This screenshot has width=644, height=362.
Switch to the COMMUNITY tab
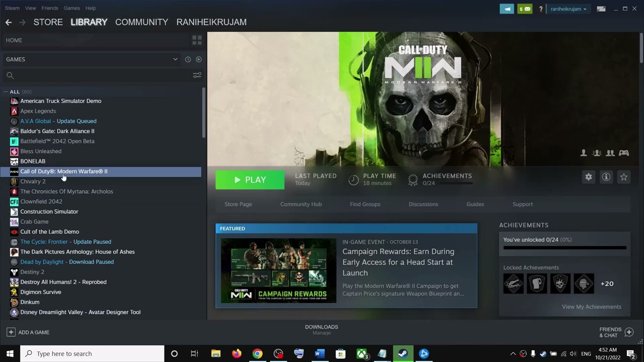point(141,22)
